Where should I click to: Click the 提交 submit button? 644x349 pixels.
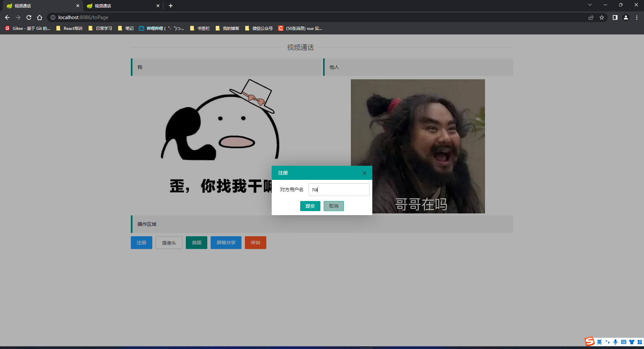tap(310, 206)
